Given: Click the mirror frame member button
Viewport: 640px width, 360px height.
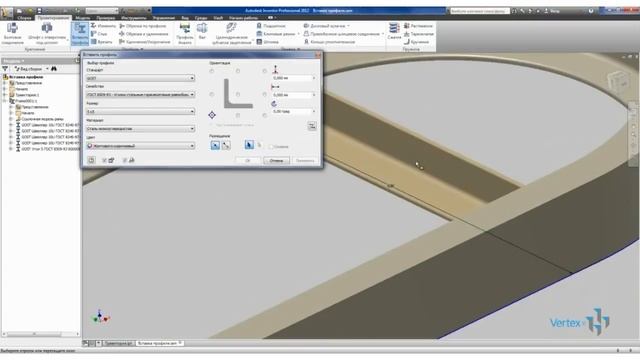Looking at the screenshot, I should tap(312, 126).
